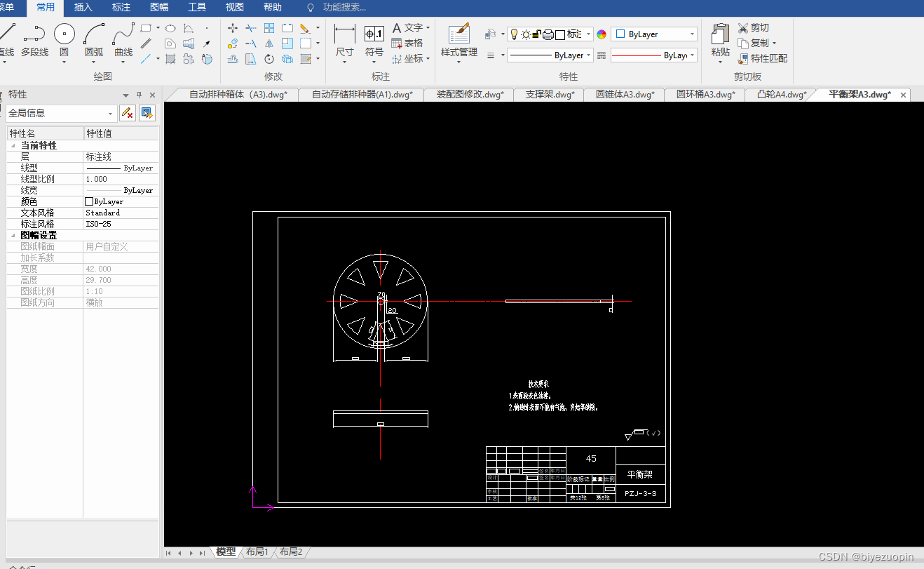Screen dimensions: 924x569
Task: Activate the Mirror tool in 修改 group
Action: pyautogui.click(x=269, y=43)
